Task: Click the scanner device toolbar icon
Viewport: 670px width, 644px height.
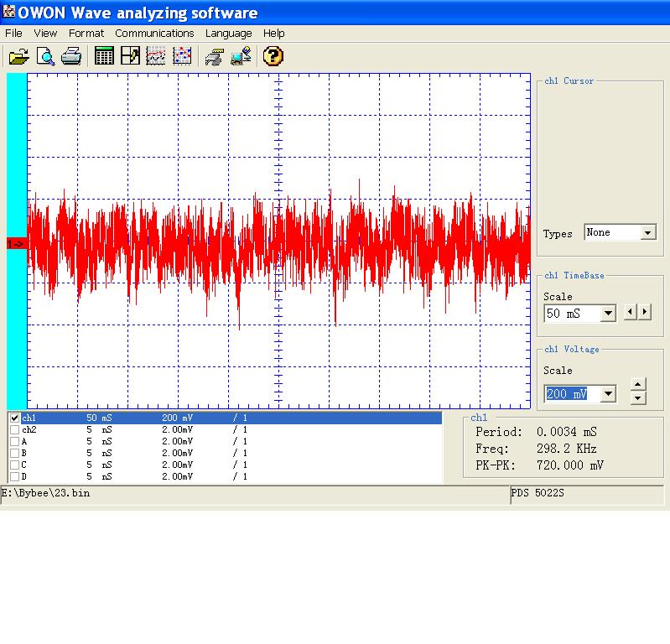Action: [214, 56]
